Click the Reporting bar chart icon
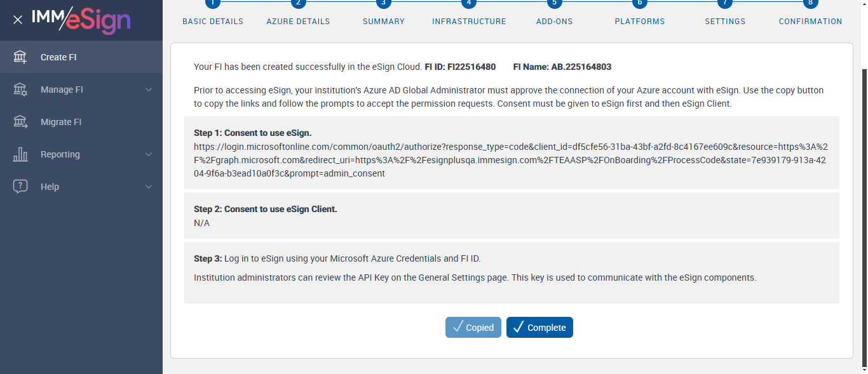The height and width of the screenshot is (374, 868). click(20, 154)
